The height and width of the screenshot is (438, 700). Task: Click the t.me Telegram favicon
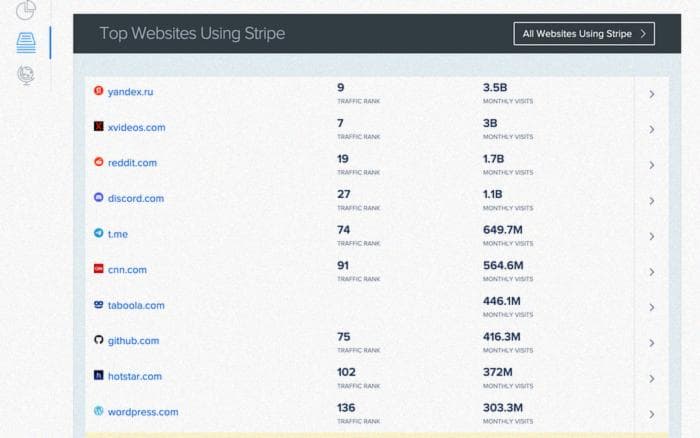pos(99,233)
